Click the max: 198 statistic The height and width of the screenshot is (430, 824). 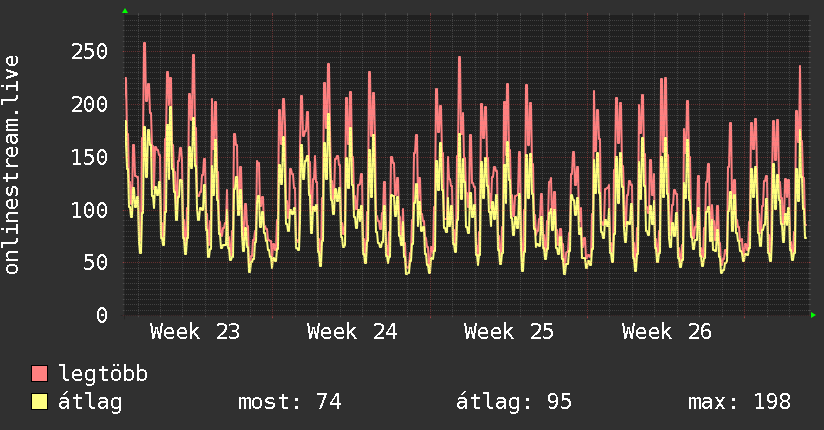click(739, 402)
